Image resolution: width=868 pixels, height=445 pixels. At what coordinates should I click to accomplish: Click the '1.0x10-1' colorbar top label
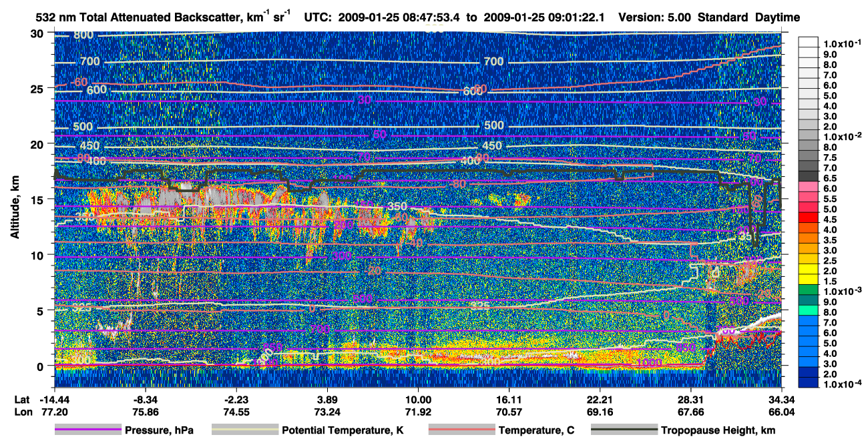pos(843,43)
